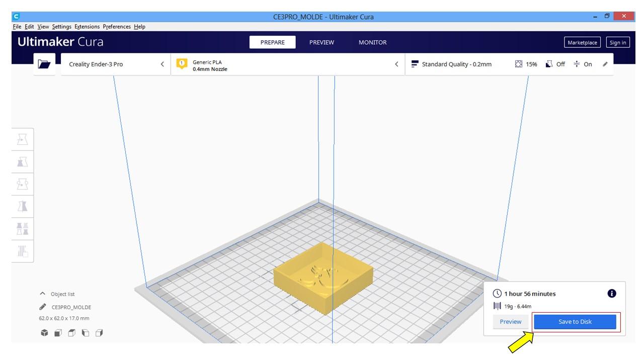Select the Move tool
This screenshot has width=644, height=362.
pos(23,139)
